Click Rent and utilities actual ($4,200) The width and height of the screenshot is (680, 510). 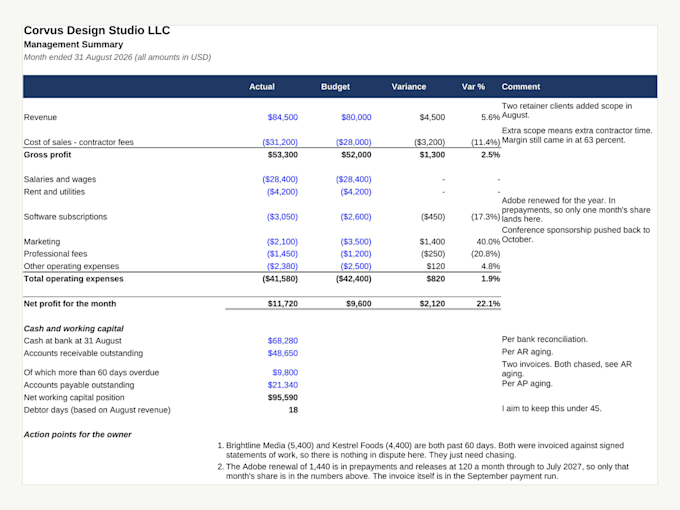coord(282,192)
